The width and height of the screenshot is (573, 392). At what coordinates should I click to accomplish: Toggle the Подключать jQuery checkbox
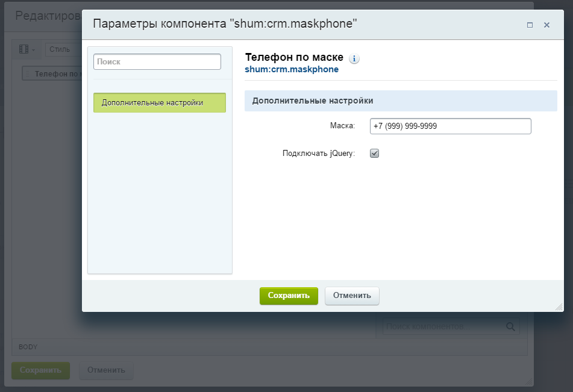(x=374, y=154)
